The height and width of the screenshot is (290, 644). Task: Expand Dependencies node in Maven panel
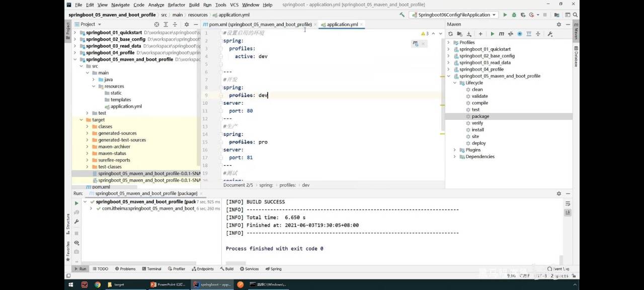coord(455,157)
